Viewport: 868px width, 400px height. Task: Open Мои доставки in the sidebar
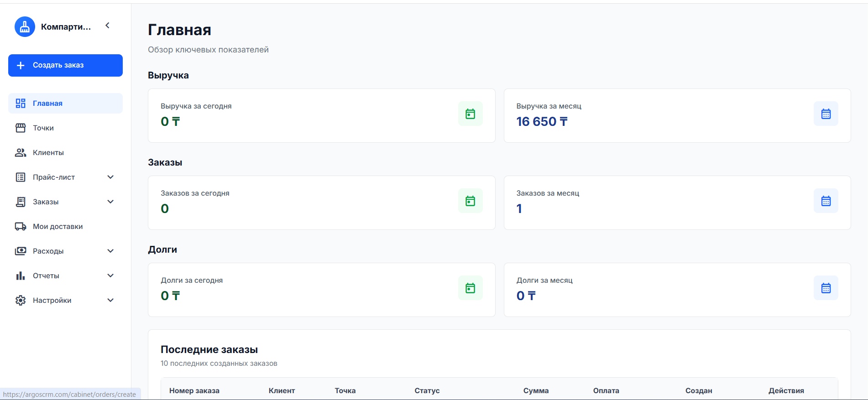tap(65, 227)
